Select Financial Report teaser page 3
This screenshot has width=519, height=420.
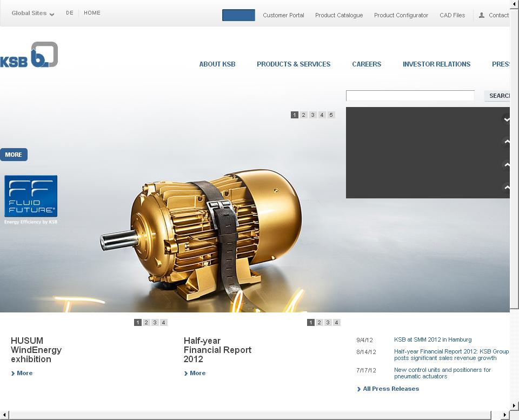[328, 322]
